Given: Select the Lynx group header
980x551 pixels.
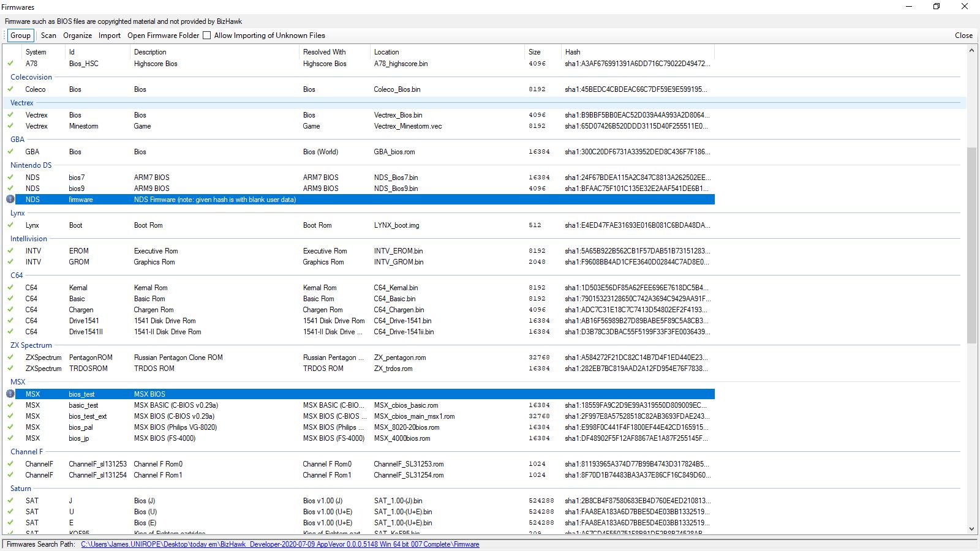Looking at the screenshot, I should tap(18, 213).
